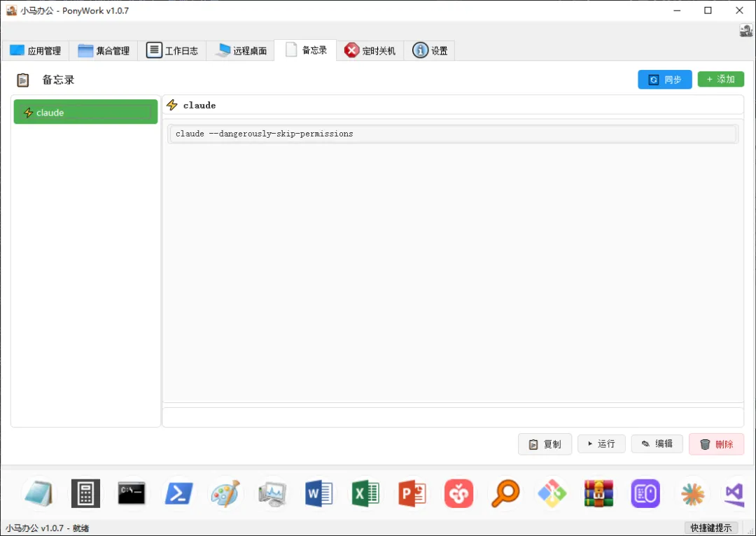This screenshot has width=756, height=536.
Task: Open the PowerShell dock icon
Action: pyautogui.click(x=178, y=493)
